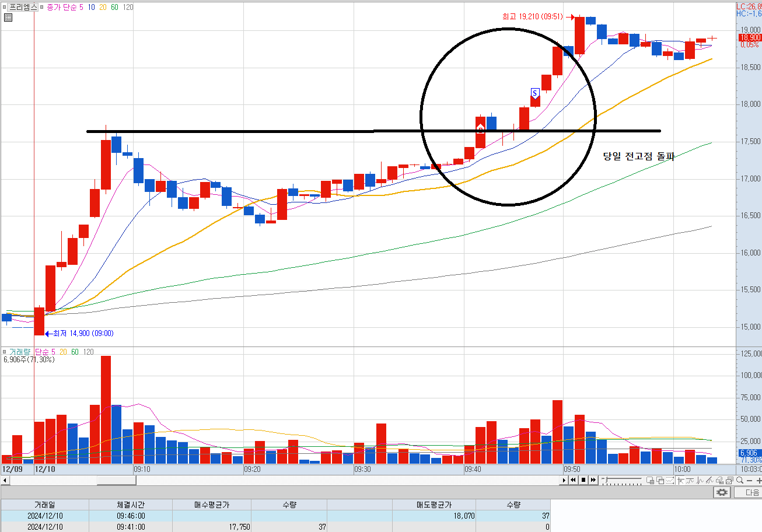Viewport: 762px width, 532px height.
Task: Click the horizontal scrollbar left arrow
Action: pos(5,480)
